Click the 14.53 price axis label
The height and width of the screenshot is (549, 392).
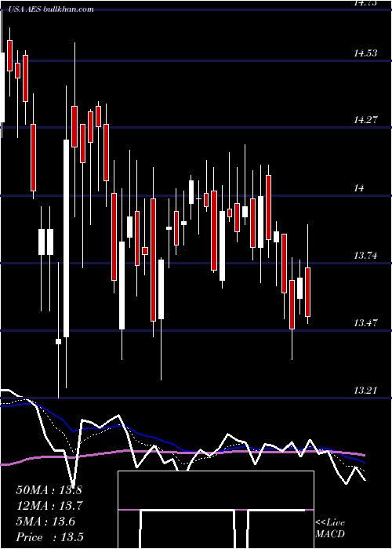[x=366, y=53]
